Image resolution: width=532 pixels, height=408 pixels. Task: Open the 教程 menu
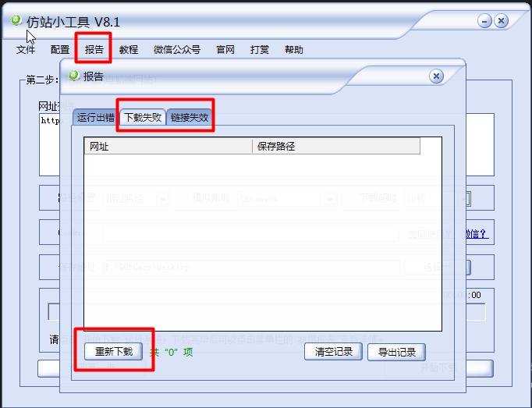(128, 50)
